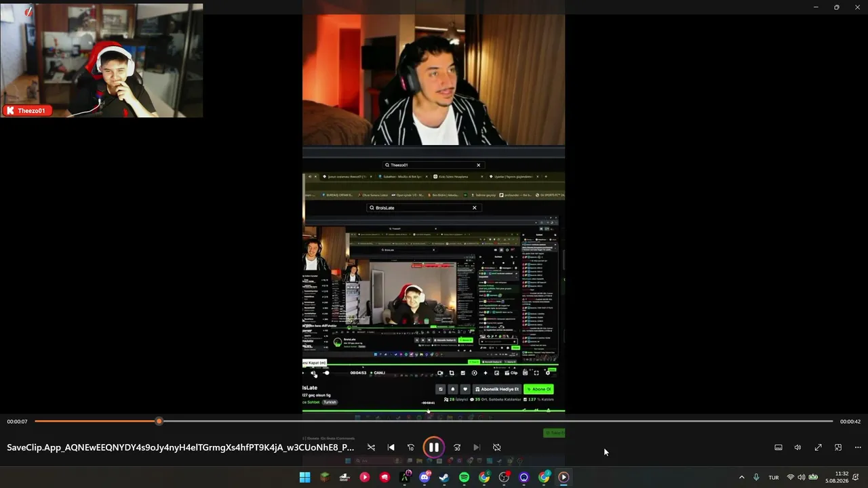
Task: Open the player's more options menu
Action: (x=858, y=447)
